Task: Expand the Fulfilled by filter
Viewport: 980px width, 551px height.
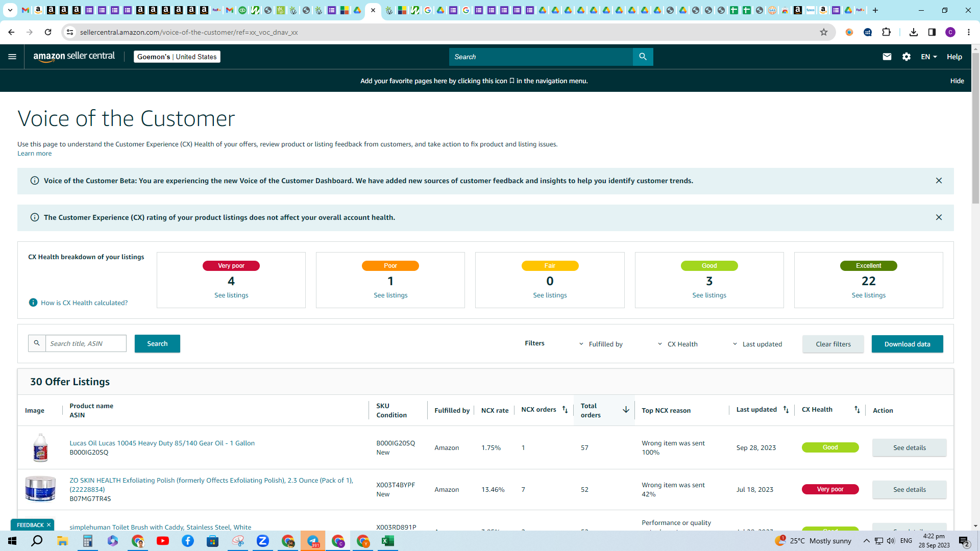Action: pos(601,344)
